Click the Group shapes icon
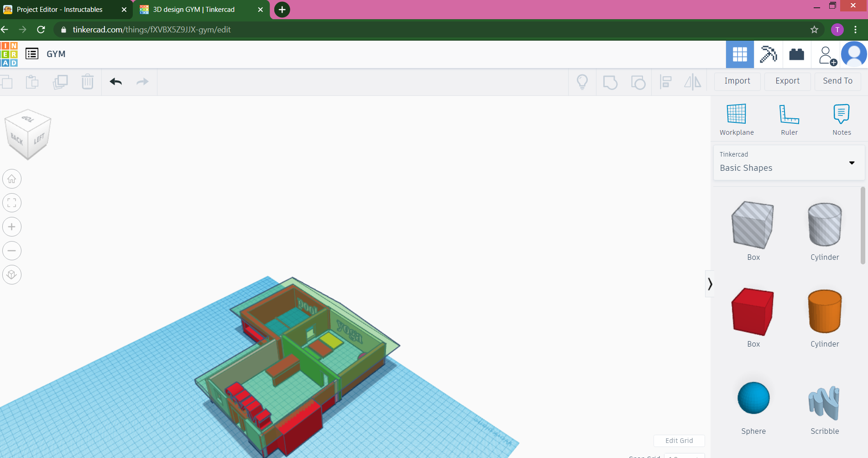This screenshot has height=458, width=868. click(610, 82)
